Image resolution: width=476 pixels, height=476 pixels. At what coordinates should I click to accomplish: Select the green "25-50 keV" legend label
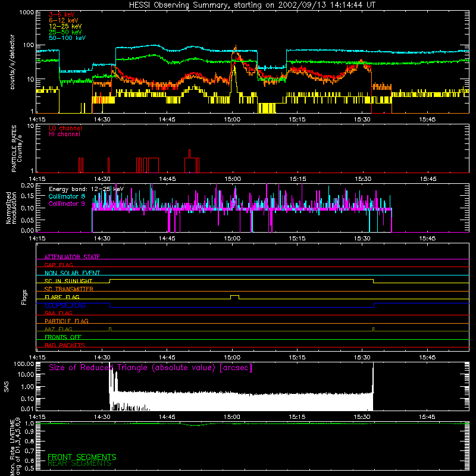[x=65, y=32]
